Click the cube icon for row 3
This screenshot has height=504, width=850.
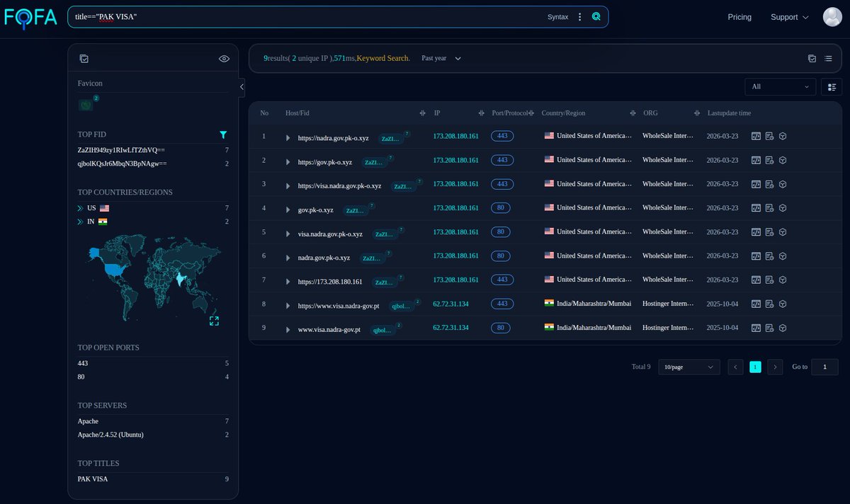[783, 184]
